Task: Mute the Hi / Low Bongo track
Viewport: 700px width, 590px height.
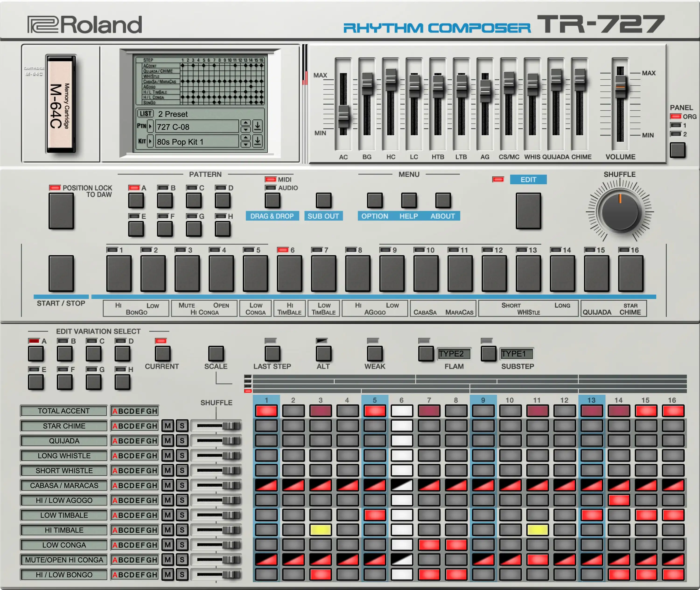Action: [x=168, y=575]
